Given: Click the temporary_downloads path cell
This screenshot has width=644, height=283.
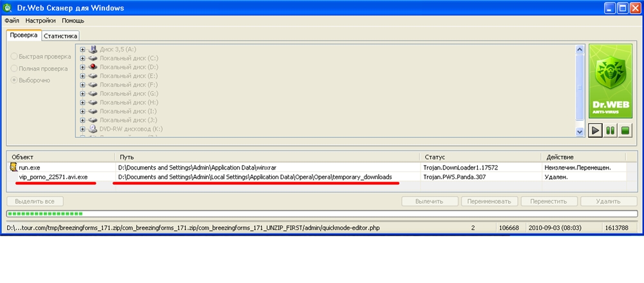Looking at the screenshot, I should pyautogui.click(x=254, y=177).
